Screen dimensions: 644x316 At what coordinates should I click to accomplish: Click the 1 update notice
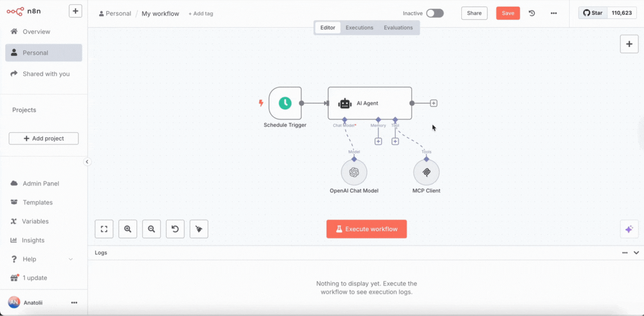pos(43,278)
